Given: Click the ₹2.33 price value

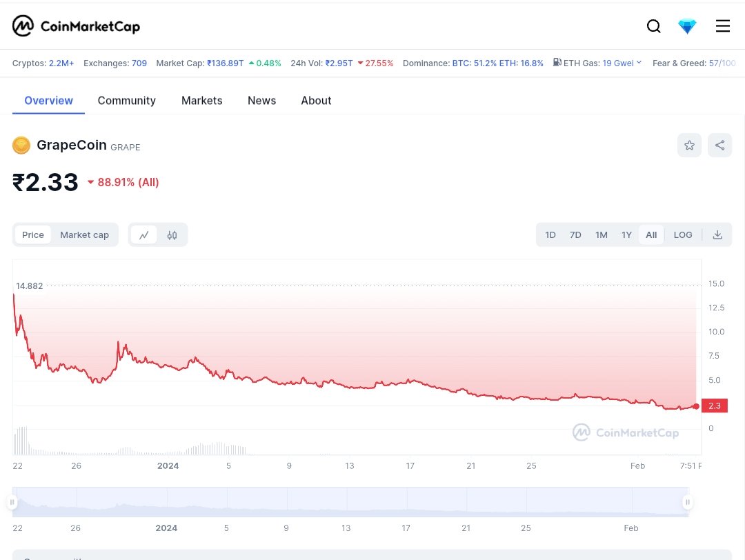Looking at the screenshot, I should pyautogui.click(x=45, y=182).
